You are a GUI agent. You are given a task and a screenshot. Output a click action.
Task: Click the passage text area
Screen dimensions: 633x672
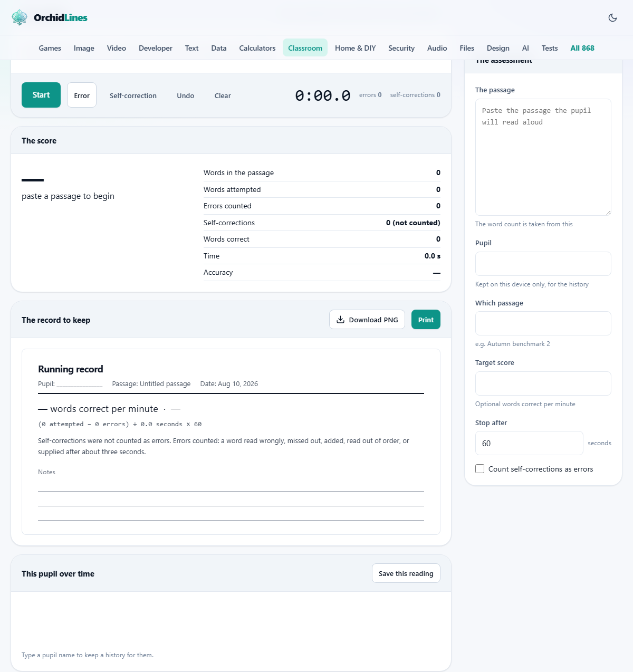[x=543, y=157]
